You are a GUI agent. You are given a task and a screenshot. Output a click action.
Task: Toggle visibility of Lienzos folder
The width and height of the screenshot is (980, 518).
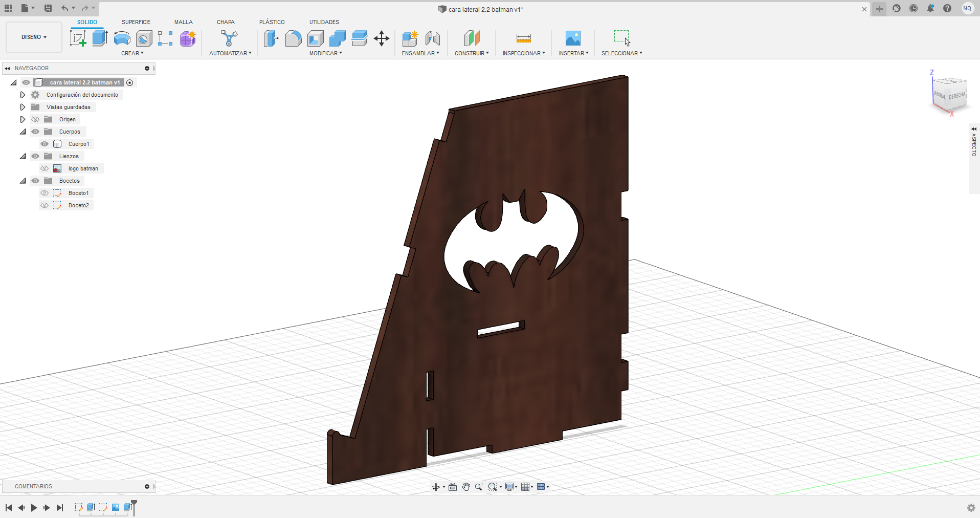coord(35,156)
